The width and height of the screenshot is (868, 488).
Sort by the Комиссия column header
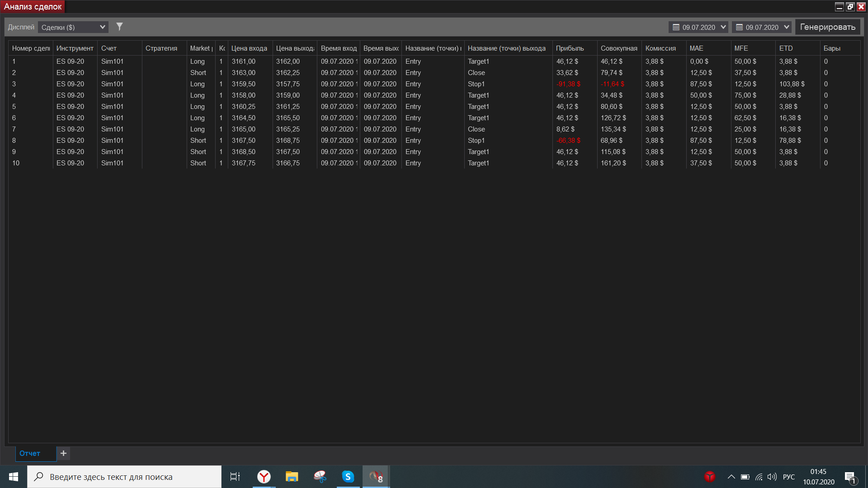click(660, 48)
